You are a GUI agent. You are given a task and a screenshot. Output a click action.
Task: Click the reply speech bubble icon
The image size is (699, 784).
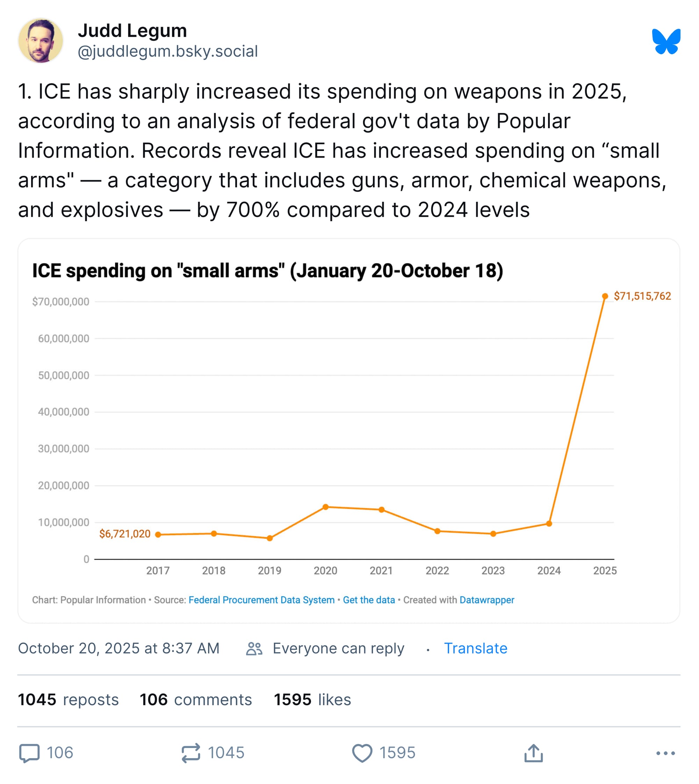pos(29,753)
